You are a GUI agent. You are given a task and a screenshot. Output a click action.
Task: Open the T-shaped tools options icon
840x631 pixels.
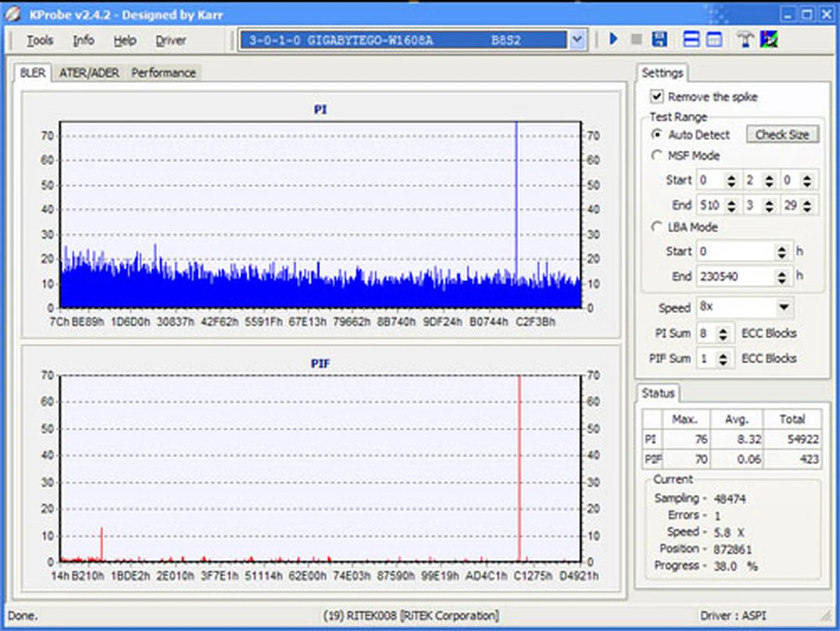(745, 39)
